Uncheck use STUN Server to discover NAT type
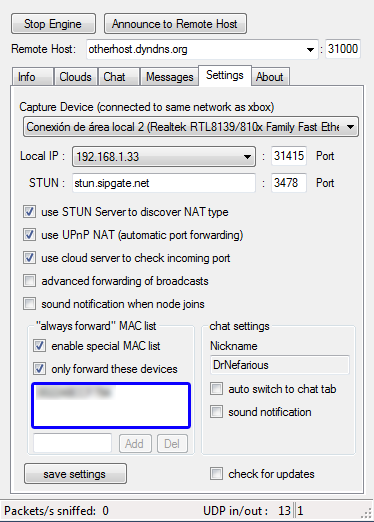This screenshot has height=522, width=374. click(x=29, y=212)
